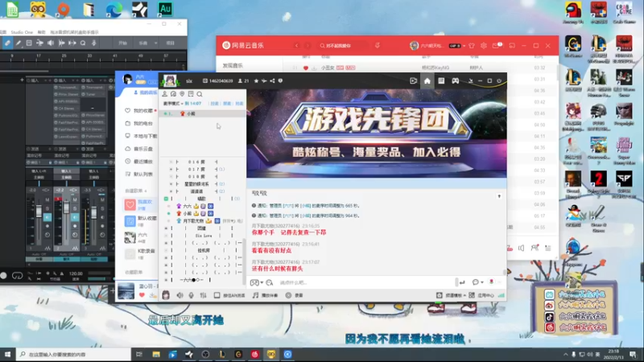Screen dimensions: 644x362
Task: Select the magnifier zoom tool in Studio One
Action: tap(83, 43)
